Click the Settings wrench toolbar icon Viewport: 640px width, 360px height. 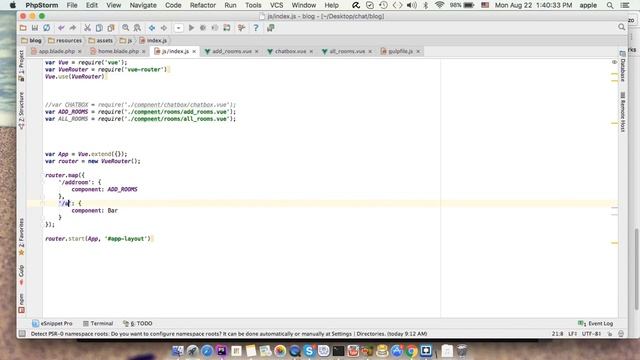coord(241,28)
